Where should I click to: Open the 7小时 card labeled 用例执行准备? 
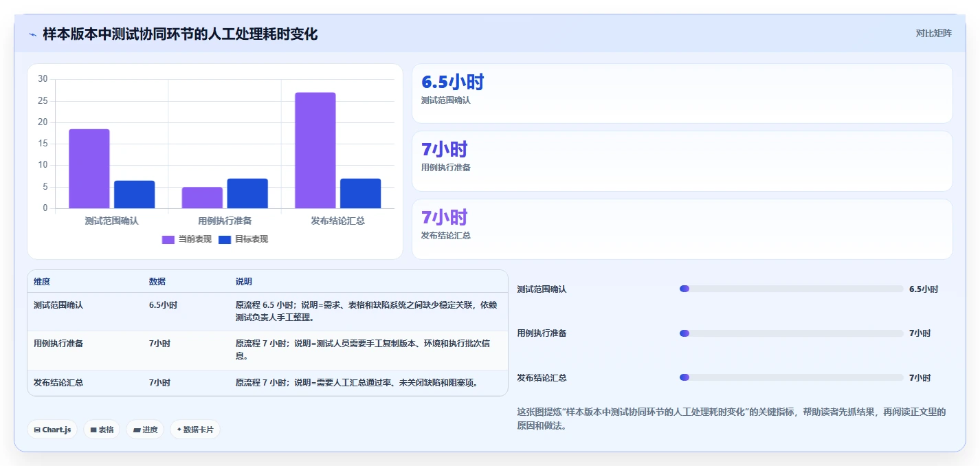tap(682, 161)
